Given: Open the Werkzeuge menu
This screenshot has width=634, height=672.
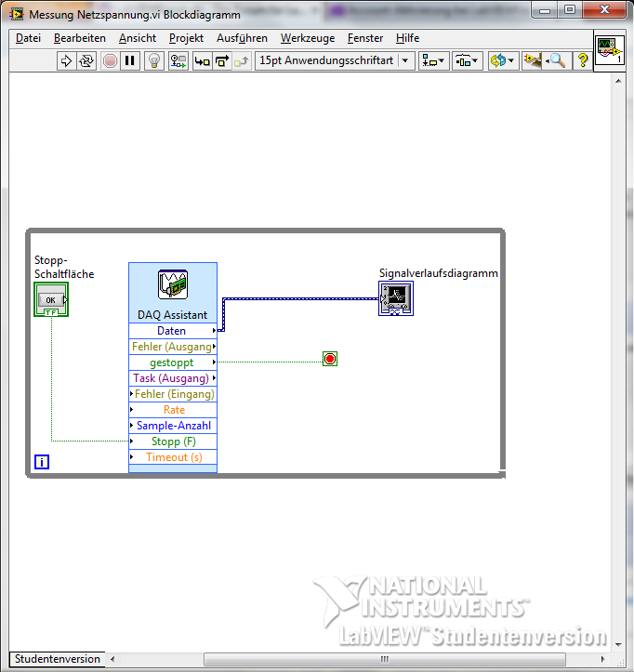Looking at the screenshot, I should coord(308,38).
